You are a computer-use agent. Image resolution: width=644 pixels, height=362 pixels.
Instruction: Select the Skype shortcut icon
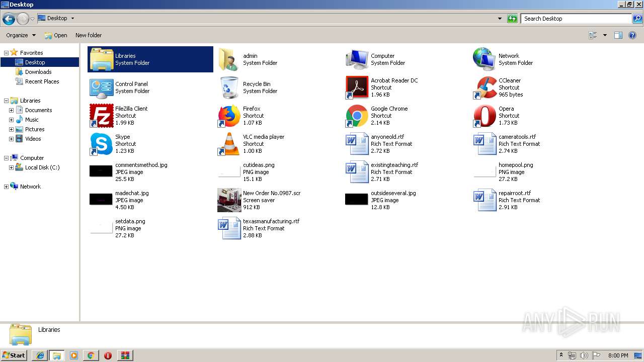click(102, 144)
